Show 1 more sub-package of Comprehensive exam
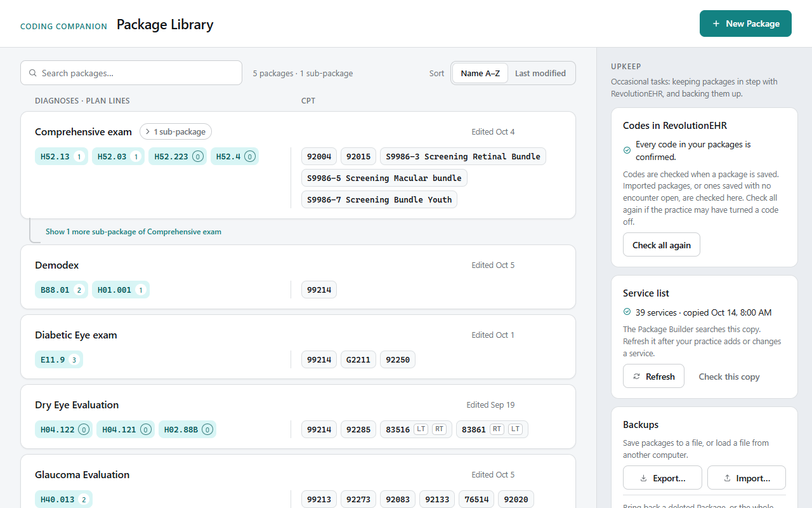 click(133, 232)
